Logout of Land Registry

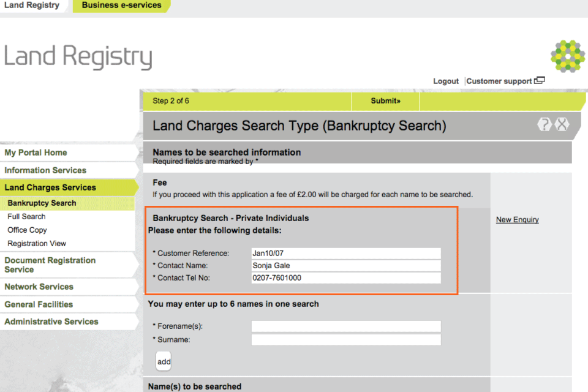pos(445,81)
